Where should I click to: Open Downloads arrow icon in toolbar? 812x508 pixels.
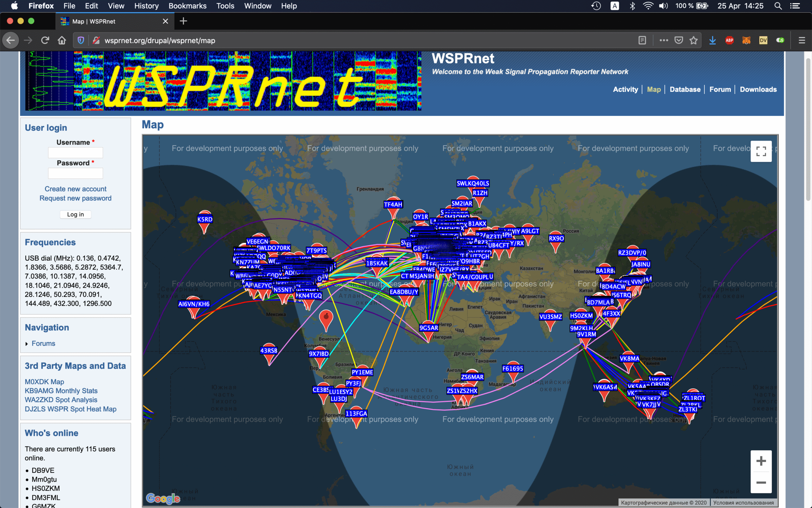(x=713, y=40)
